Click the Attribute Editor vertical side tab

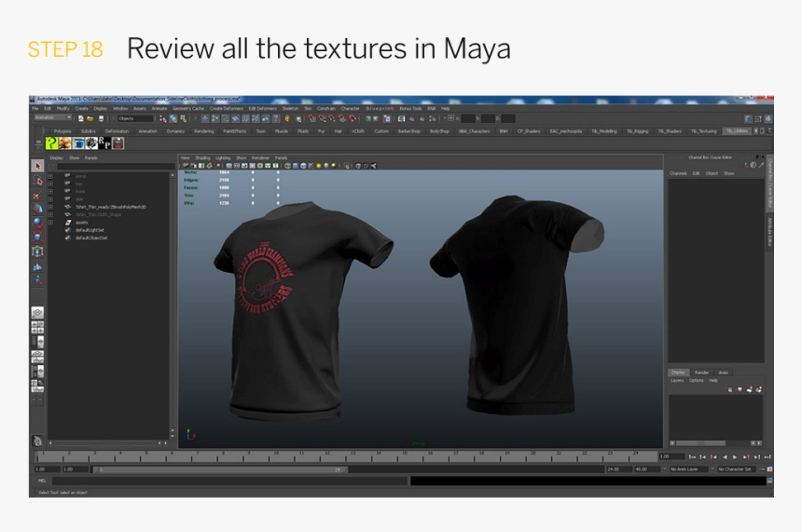pos(769,226)
